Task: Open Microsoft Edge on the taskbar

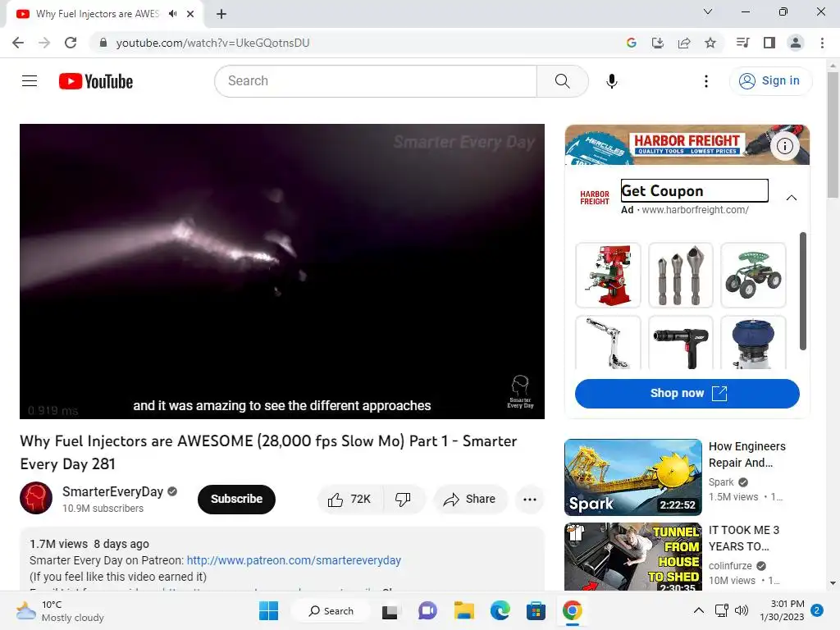Action: click(500, 610)
